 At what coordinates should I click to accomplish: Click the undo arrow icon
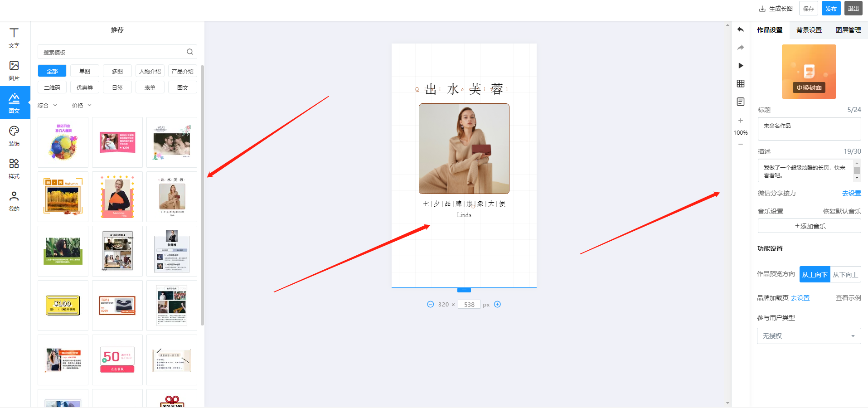[x=741, y=29]
